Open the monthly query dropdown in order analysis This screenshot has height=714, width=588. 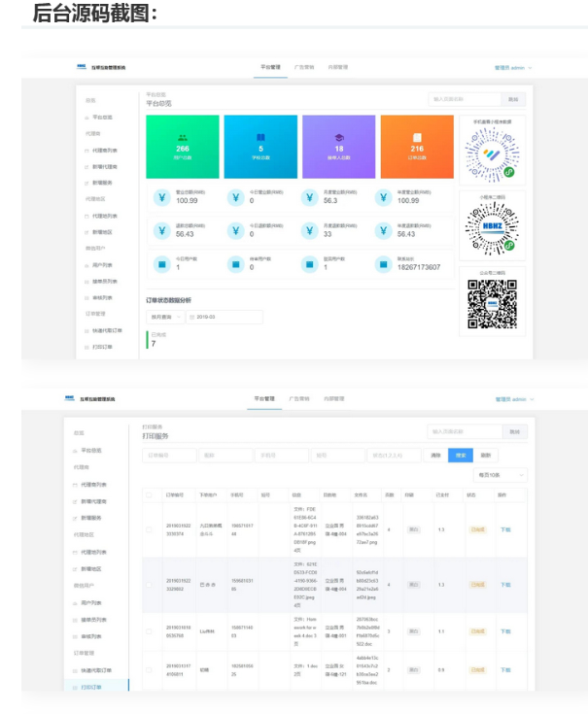(163, 317)
